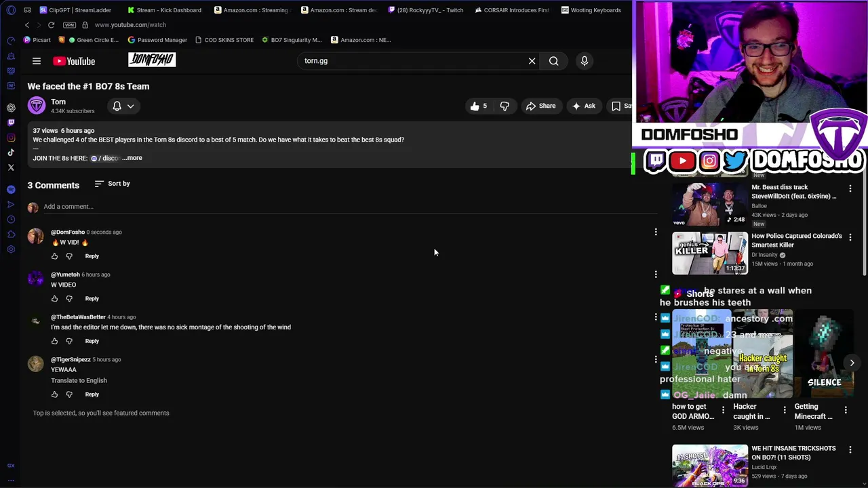This screenshot has width=868, height=488.
Task: Open more options for Yumetoh comment
Action: click(656, 274)
